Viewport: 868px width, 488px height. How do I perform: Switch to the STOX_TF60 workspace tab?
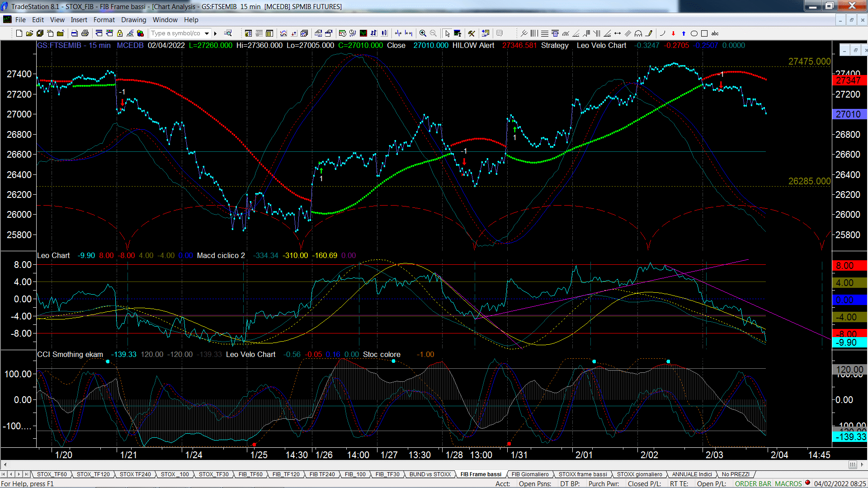coord(52,474)
